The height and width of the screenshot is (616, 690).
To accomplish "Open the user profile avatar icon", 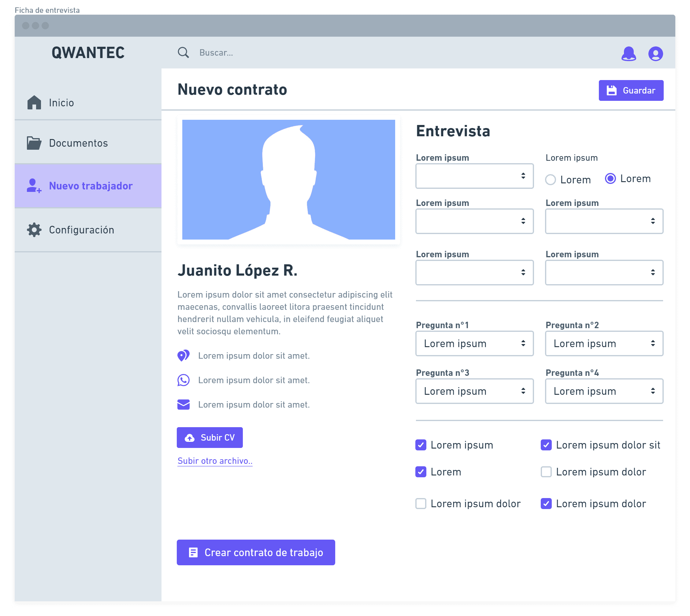I will tap(655, 53).
